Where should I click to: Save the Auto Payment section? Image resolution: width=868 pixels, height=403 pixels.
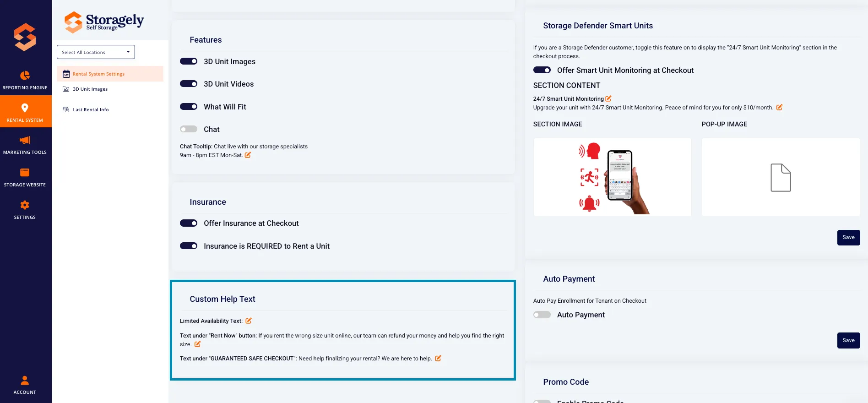click(848, 340)
